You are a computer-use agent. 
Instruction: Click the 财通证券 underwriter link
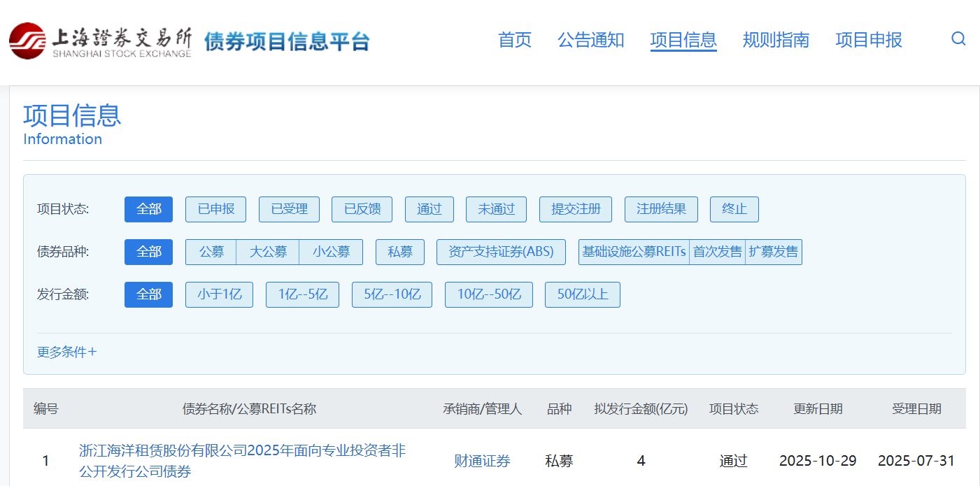482,461
